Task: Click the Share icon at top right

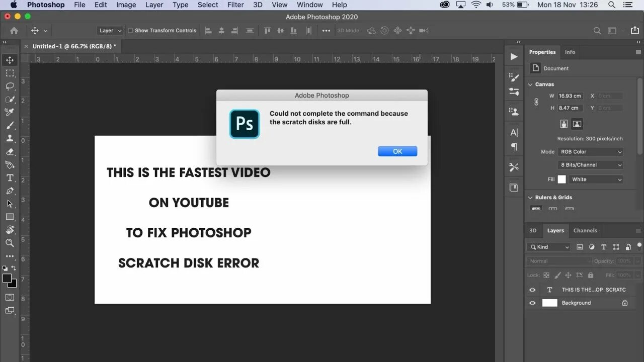Action: click(x=634, y=31)
